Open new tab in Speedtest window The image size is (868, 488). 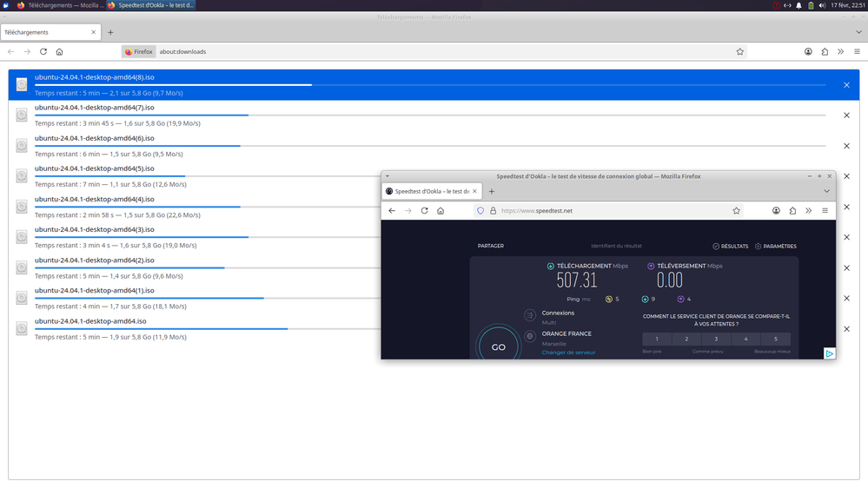491,191
